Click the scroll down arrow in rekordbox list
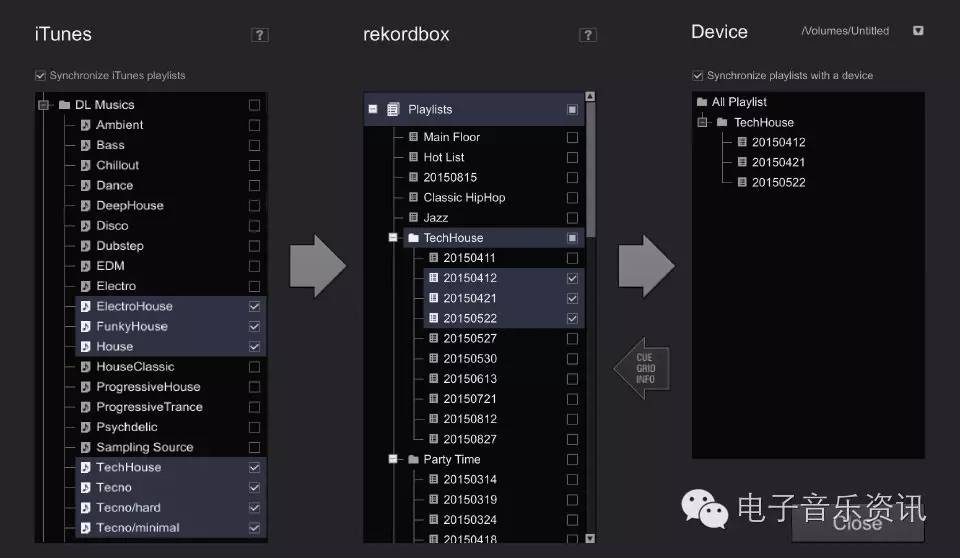The image size is (960, 558). point(590,538)
